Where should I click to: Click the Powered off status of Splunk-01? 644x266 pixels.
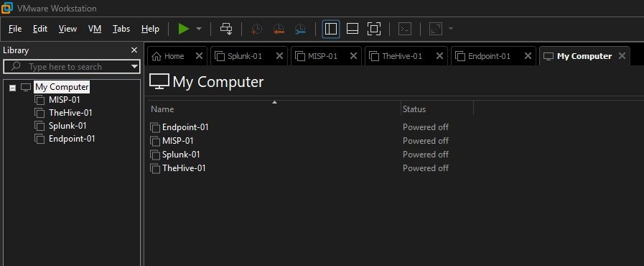coord(426,155)
